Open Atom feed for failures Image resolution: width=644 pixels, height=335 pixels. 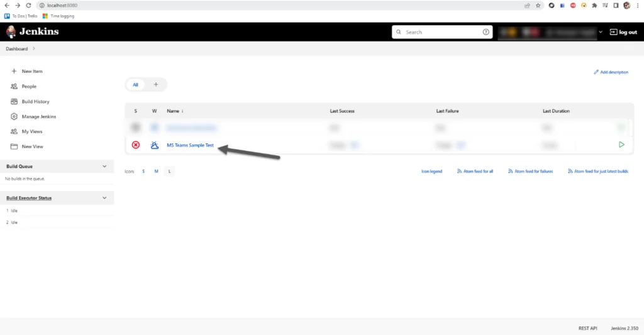[x=530, y=171]
